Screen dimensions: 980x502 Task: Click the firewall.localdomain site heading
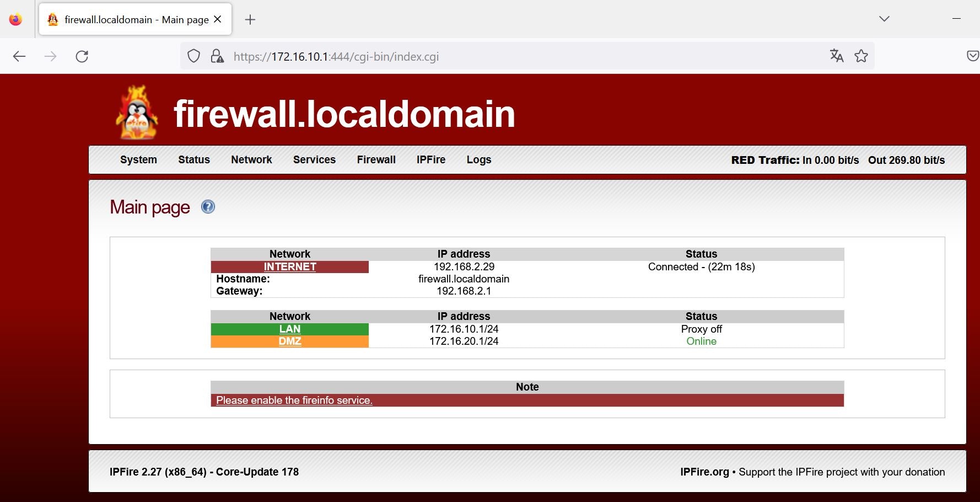point(344,114)
